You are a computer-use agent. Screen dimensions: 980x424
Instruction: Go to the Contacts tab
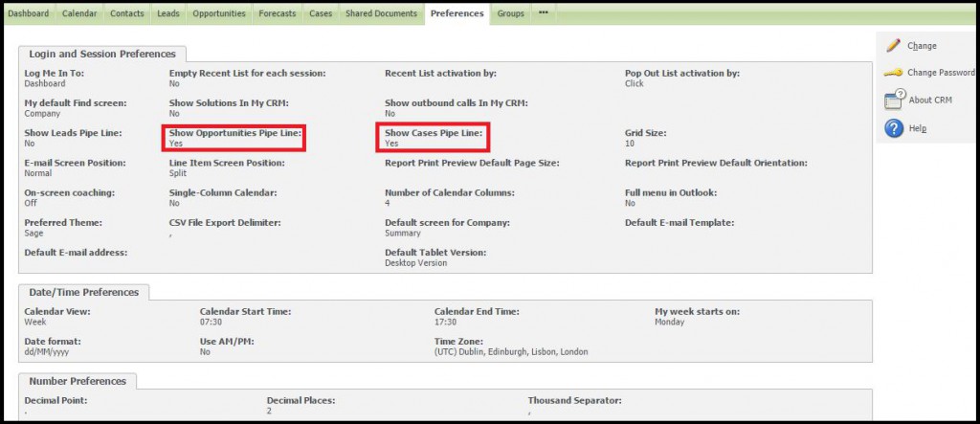[127, 13]
